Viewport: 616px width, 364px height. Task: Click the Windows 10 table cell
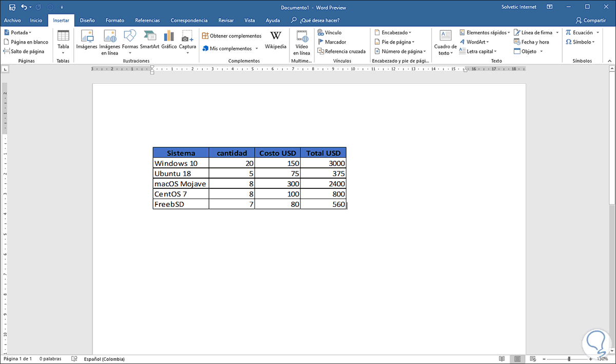click(x=181, y=163)
